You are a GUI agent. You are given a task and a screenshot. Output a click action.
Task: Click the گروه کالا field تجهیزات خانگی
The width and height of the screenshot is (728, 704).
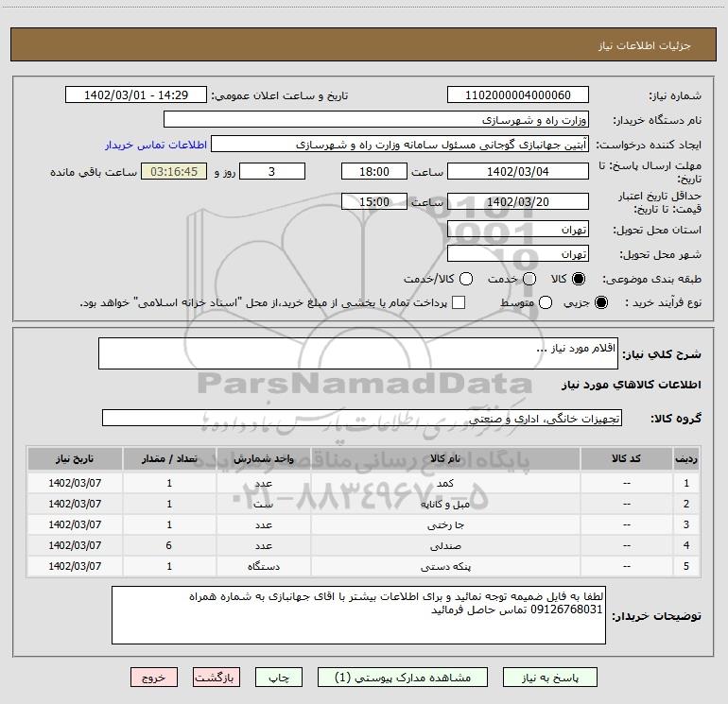[362, 418]
